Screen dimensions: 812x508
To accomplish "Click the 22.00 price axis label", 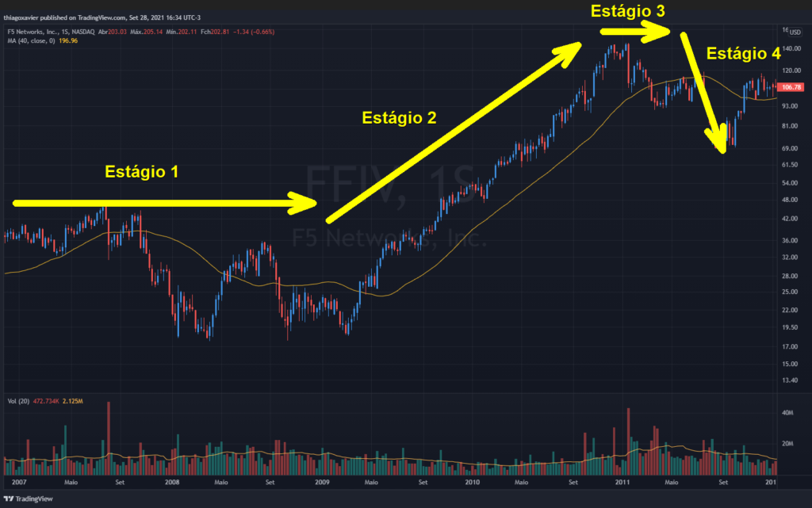I will (x=791, y=311).
